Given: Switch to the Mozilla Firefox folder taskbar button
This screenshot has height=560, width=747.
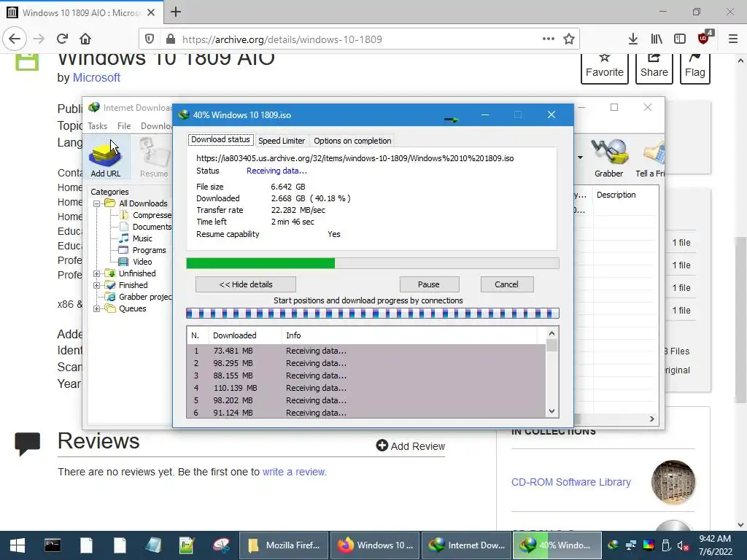Looking at the screenshot, I should (284, 545).
